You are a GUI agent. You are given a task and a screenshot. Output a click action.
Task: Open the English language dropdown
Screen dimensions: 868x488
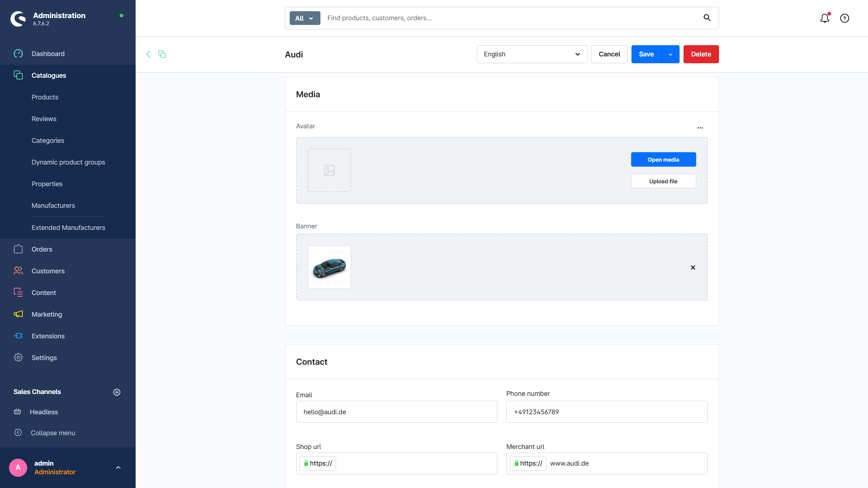532,54
